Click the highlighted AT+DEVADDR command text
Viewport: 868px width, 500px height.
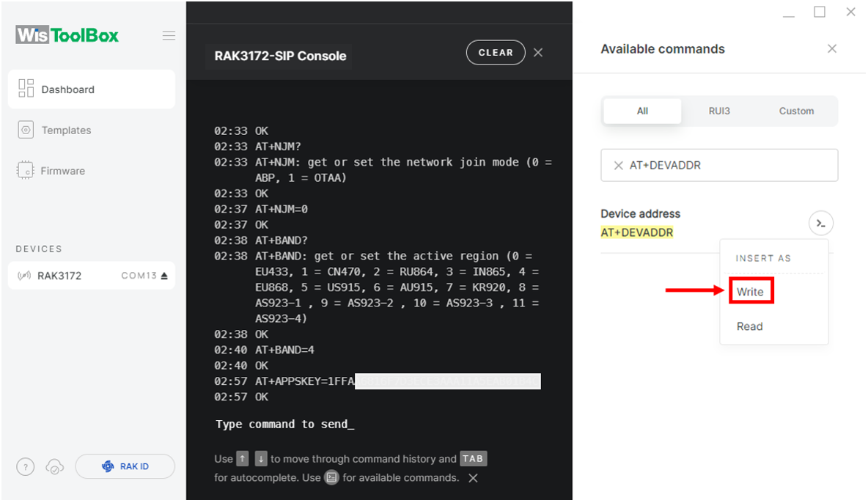pyautogui.click(x=637, y=232)
